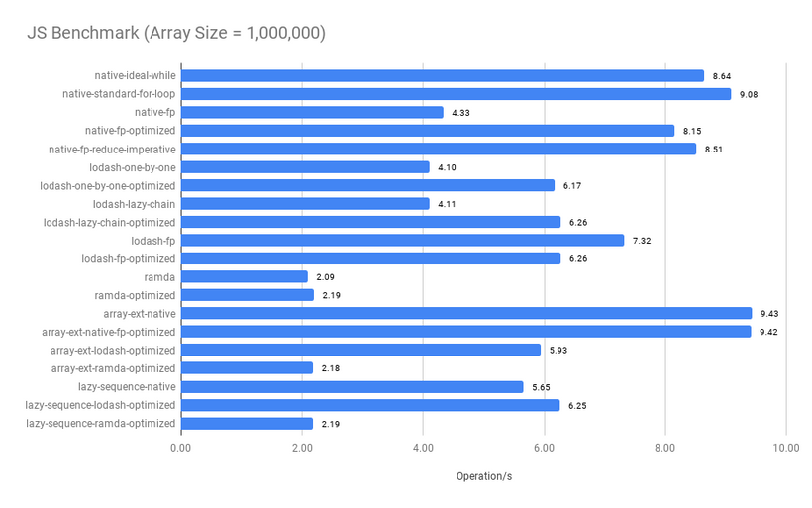Select the array-ext-lodash-optimized bar
The image size is (812, 508).
361,351
